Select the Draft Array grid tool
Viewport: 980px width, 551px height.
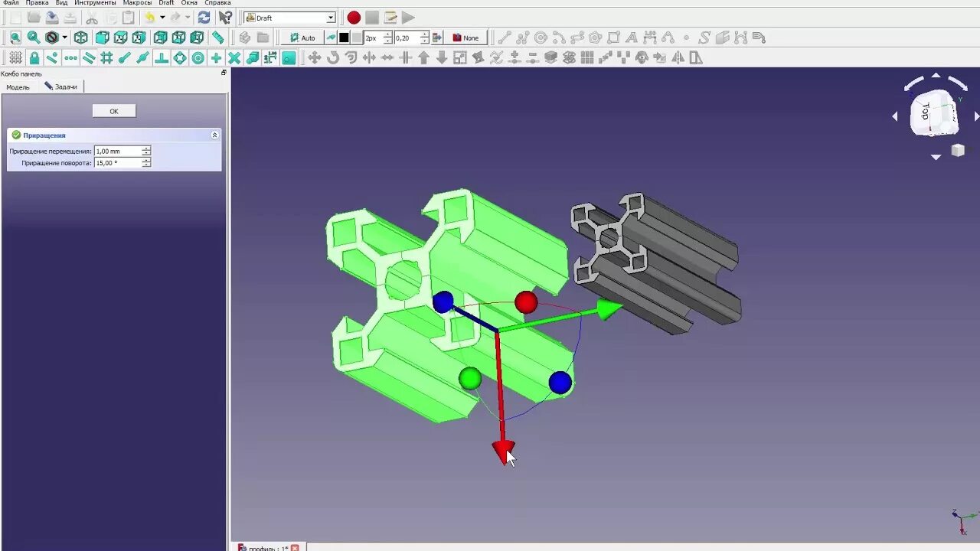coord(587,57)
